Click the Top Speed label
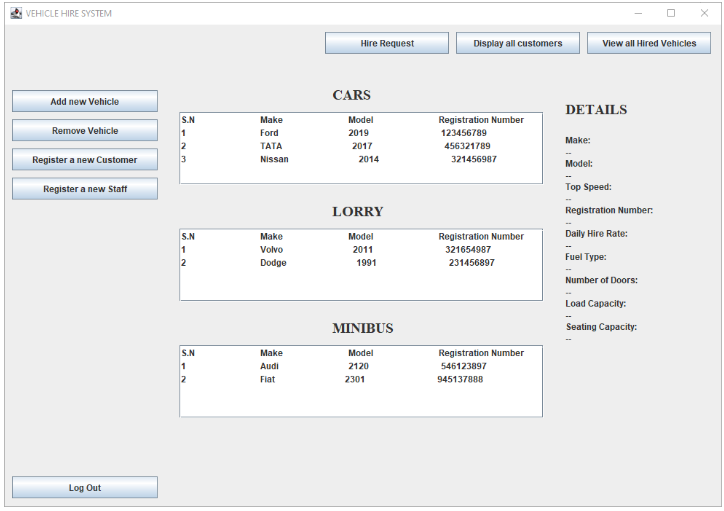This screenshot has width=724, height=511. point(588,187)
